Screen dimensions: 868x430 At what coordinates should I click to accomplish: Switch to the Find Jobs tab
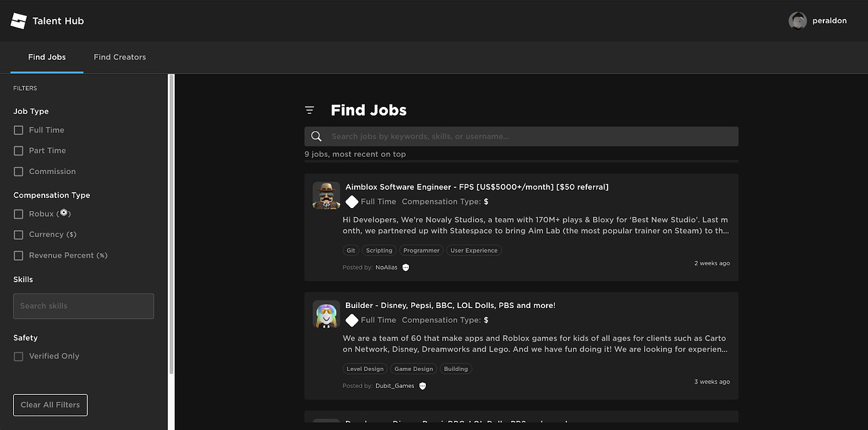point(47,57)
